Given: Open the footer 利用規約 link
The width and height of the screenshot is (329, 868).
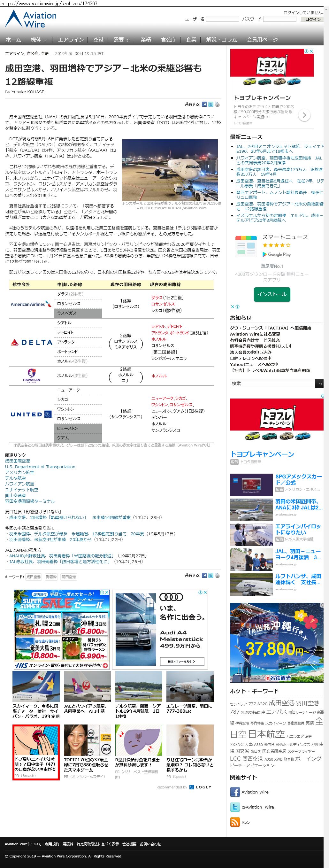Looking at the screenshot, I should coord(52,844).
